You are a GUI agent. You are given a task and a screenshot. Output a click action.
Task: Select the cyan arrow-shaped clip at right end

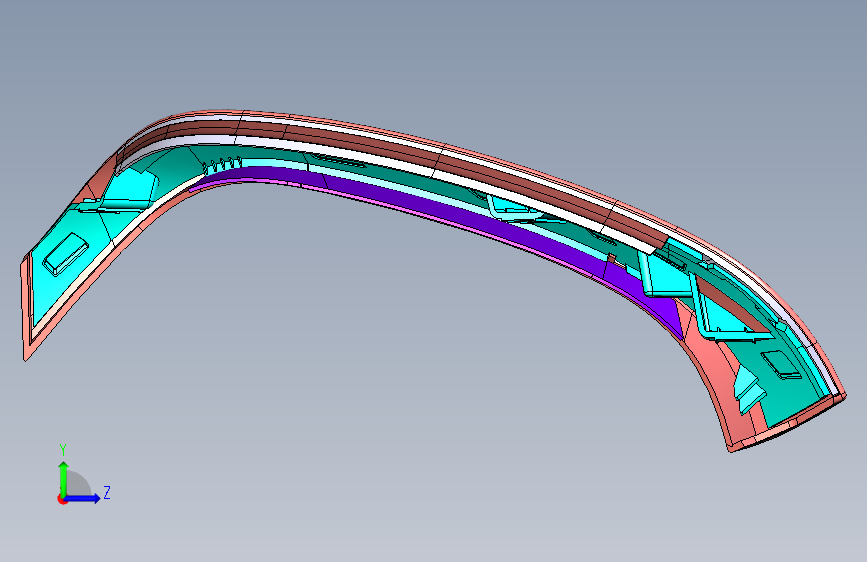[x=749, y=390]
